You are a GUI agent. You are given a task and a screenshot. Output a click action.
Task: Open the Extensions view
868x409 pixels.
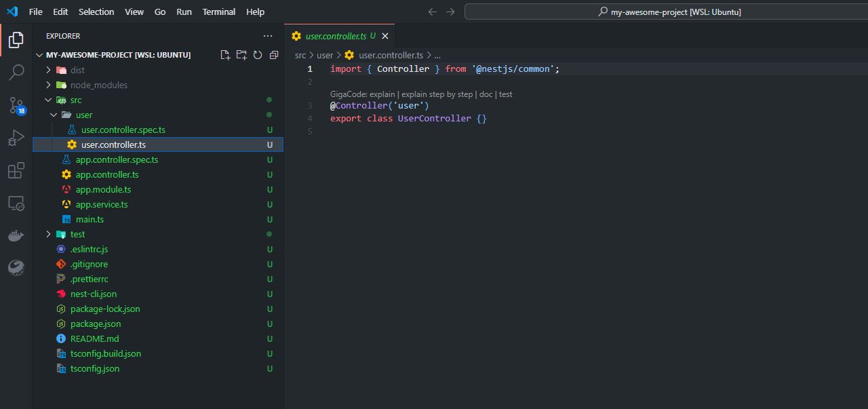16,170
